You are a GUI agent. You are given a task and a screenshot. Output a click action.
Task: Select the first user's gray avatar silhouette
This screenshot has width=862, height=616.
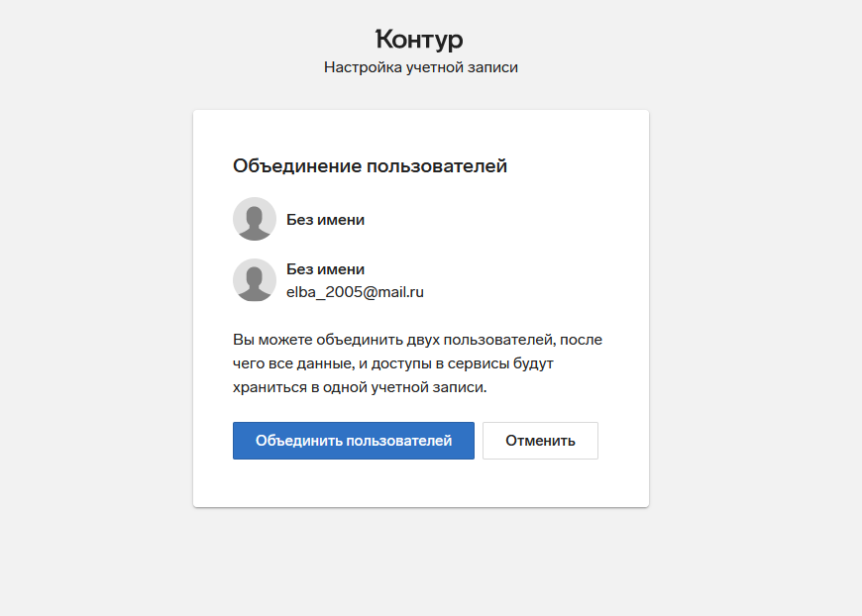(x=255, y=219)
